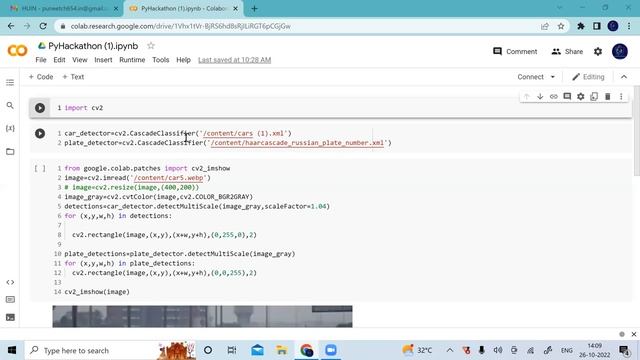Viewport: 640px width, 360px height.
Task: Add a comment to the cell
Action: tap(567, 97)
